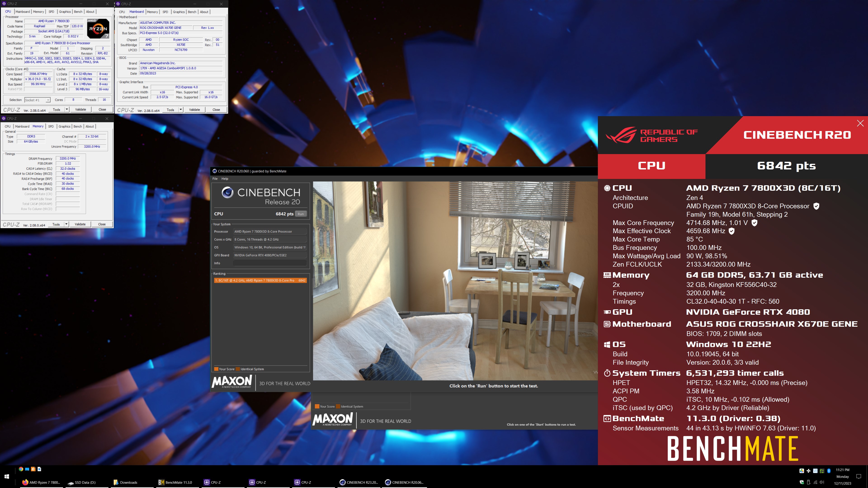Open the Firefox AMD Ryzen 7 7800 taskbar item
Viewport: 868px width, 488px height.
tap(41, 482)
